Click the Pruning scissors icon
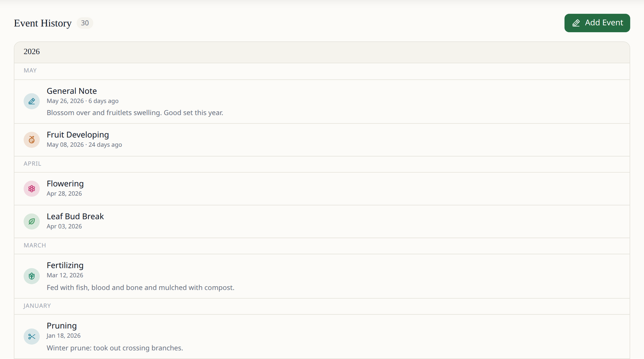The height and width of the screenshot is (359, 644). (31, 336)
